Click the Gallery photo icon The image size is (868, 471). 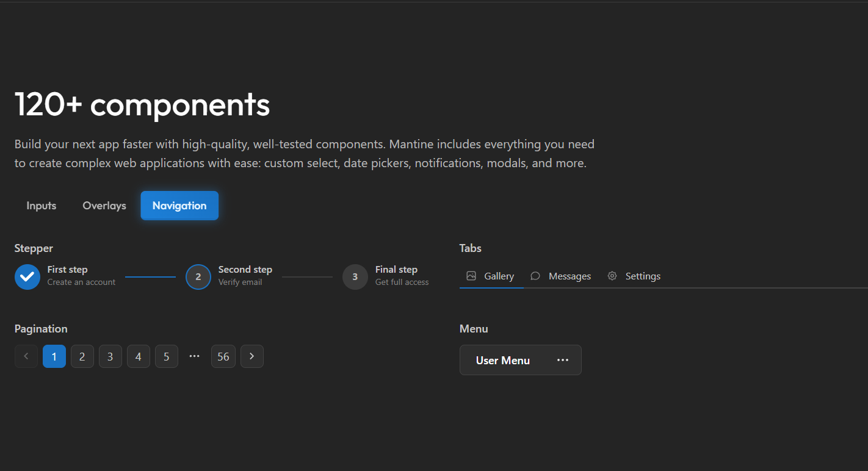point(471,276)
